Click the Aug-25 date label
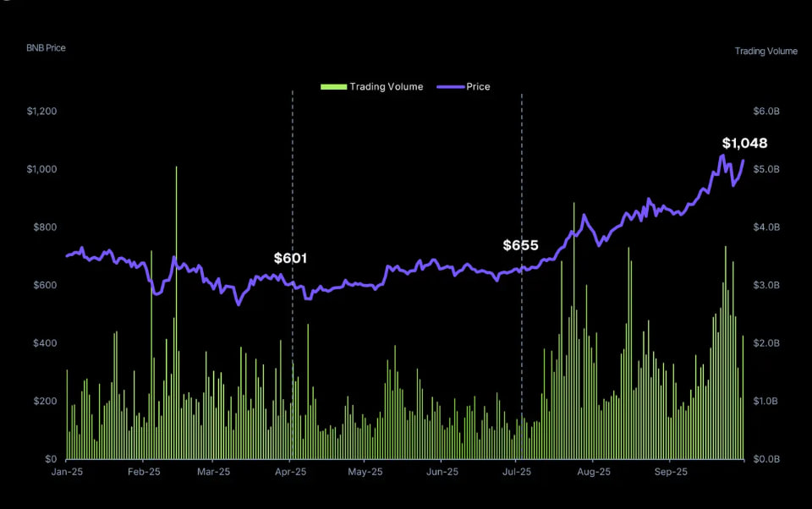This screenshot has width=812, height=509. tap(594, 472)
